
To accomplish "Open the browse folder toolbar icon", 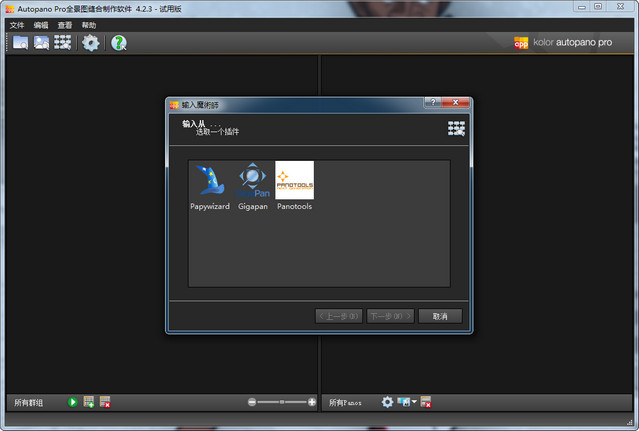I will pyautogui.click(x=20, y=42).
